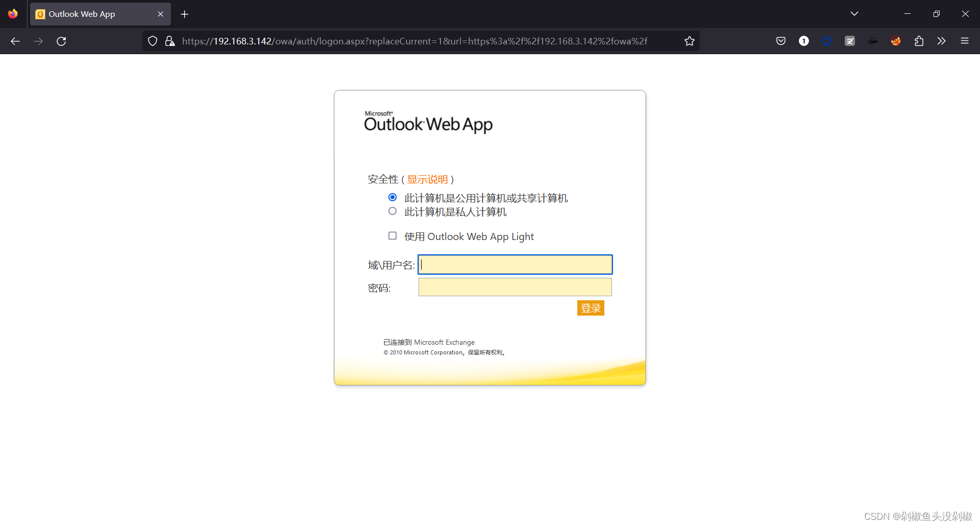980x526 pixels.
Task: List all tabs dropdown arrow
Action: 854,14
